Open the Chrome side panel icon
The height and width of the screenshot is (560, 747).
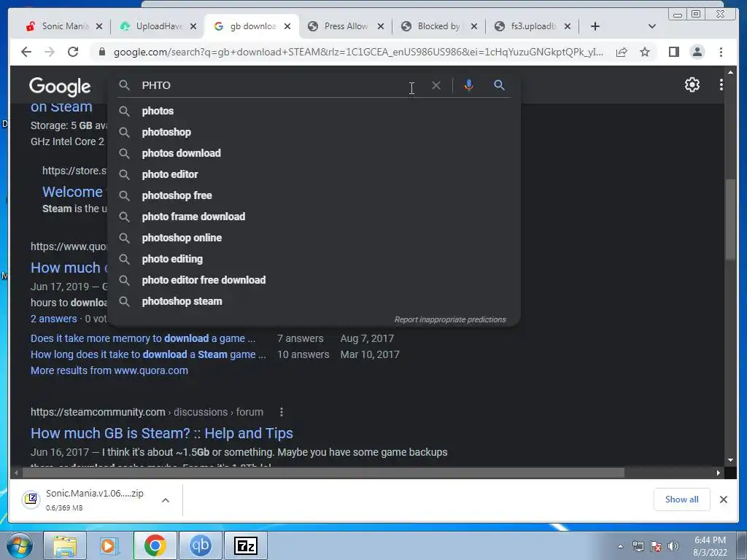(x=673, y=52)
